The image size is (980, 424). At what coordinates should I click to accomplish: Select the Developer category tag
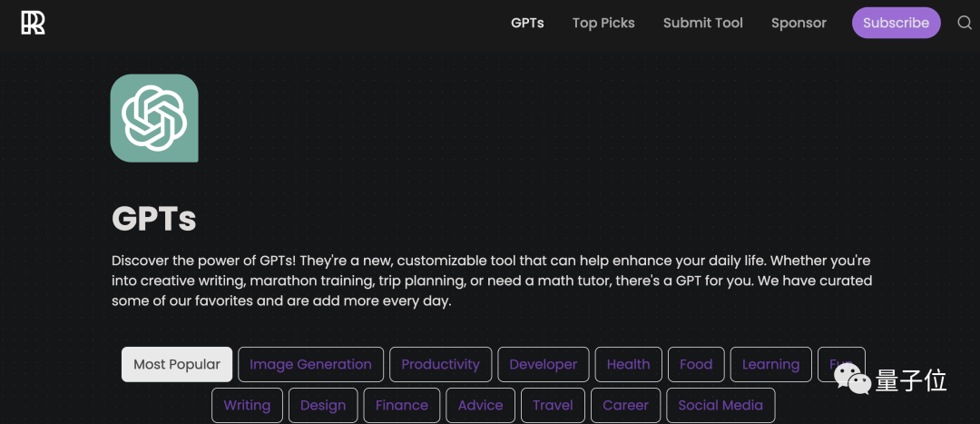544,365
